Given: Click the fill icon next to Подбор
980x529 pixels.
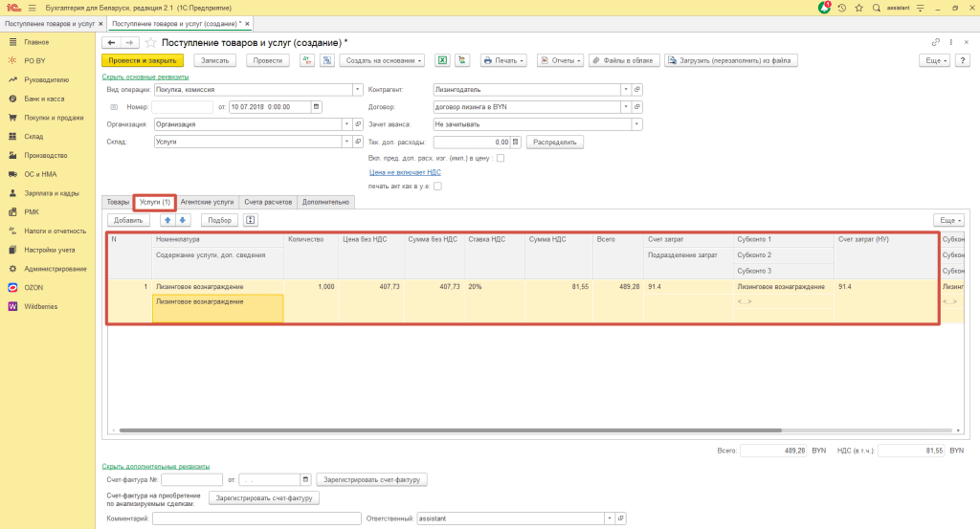Looking at the screenshot, I should coord(251,220).
